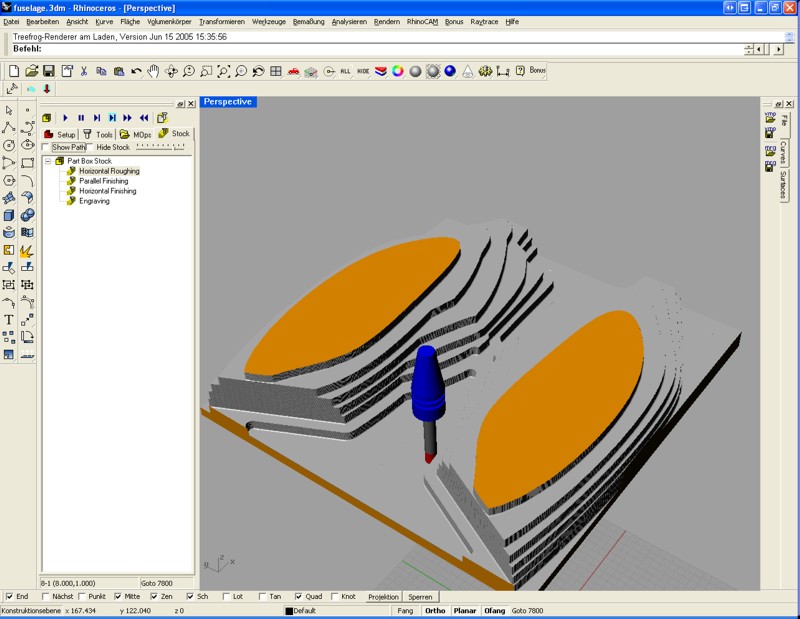Fast forward the simulation
This screenshot has width=800, height=619.
click(x=128, y=118)
